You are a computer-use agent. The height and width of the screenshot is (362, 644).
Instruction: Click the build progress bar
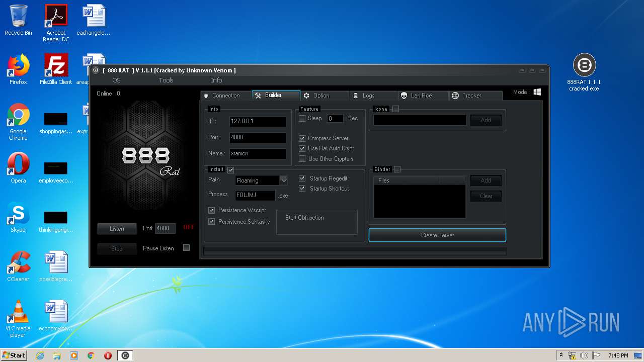coord(355,251)
